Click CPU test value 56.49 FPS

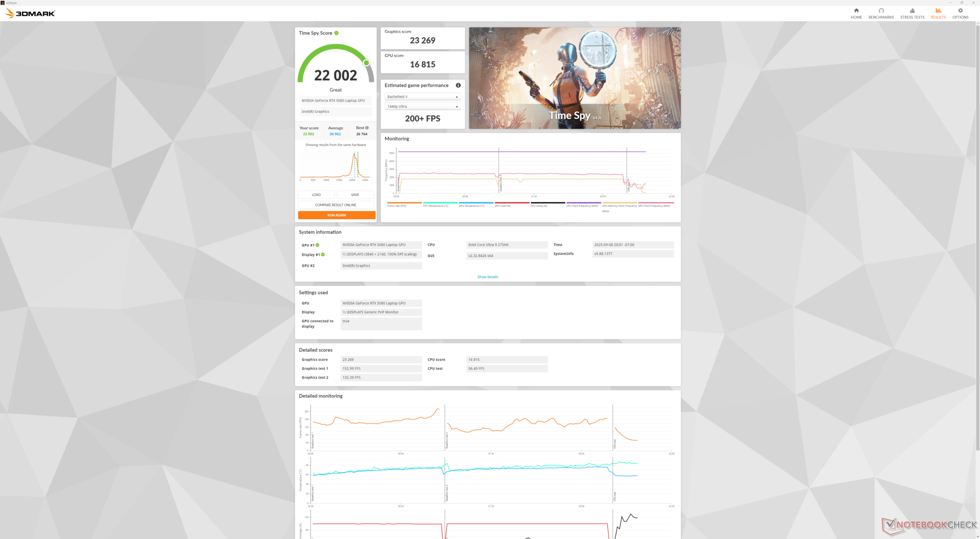point(507,369)
